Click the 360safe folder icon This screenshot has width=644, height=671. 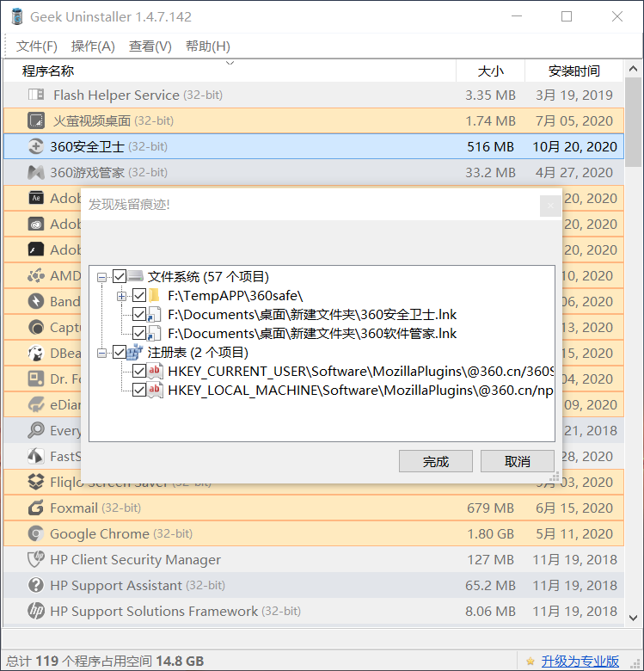154,295
